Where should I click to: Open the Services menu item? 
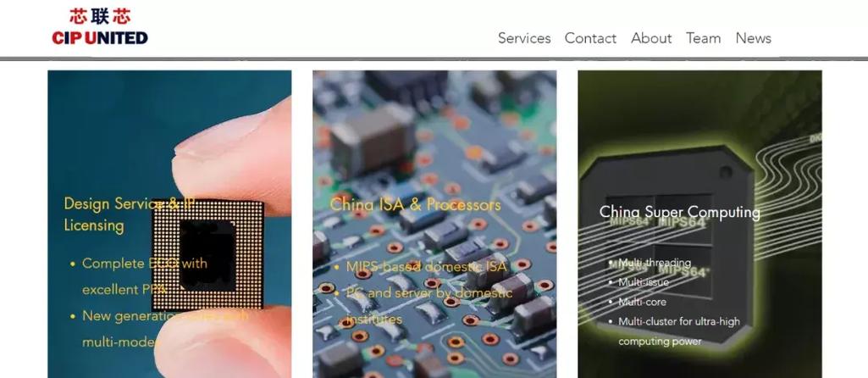tap(523, 38)
